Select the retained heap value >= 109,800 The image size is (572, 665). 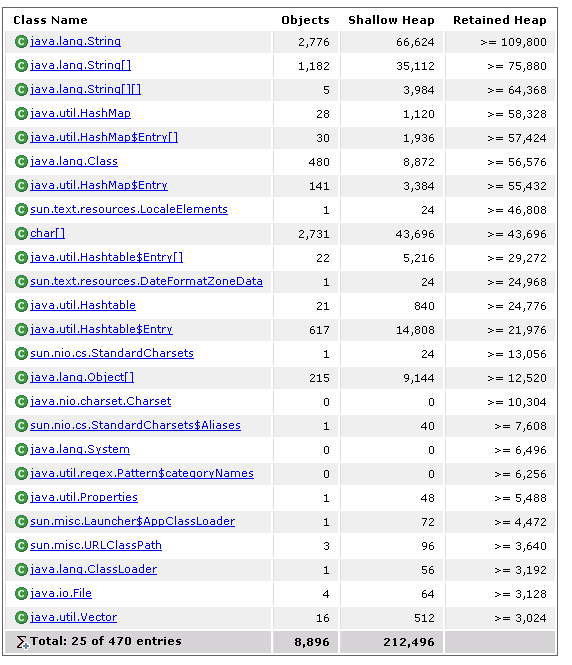click(x=513, y=42)
